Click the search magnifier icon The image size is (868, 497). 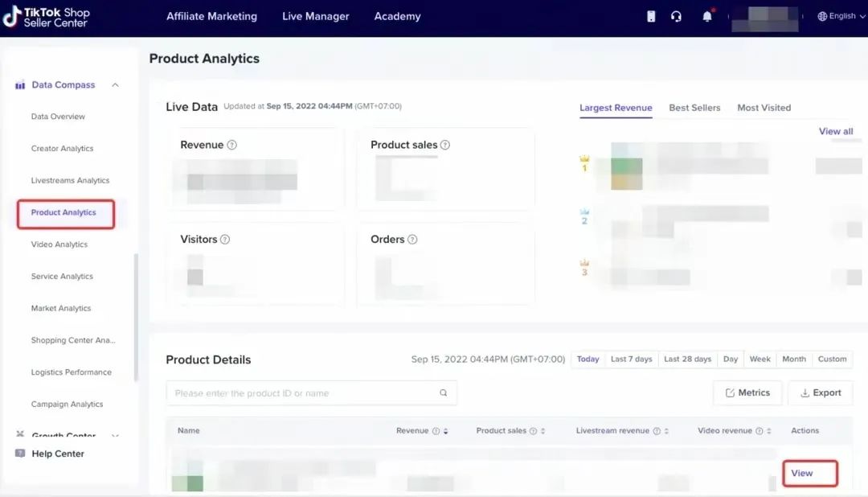click(x=443, y=393)
